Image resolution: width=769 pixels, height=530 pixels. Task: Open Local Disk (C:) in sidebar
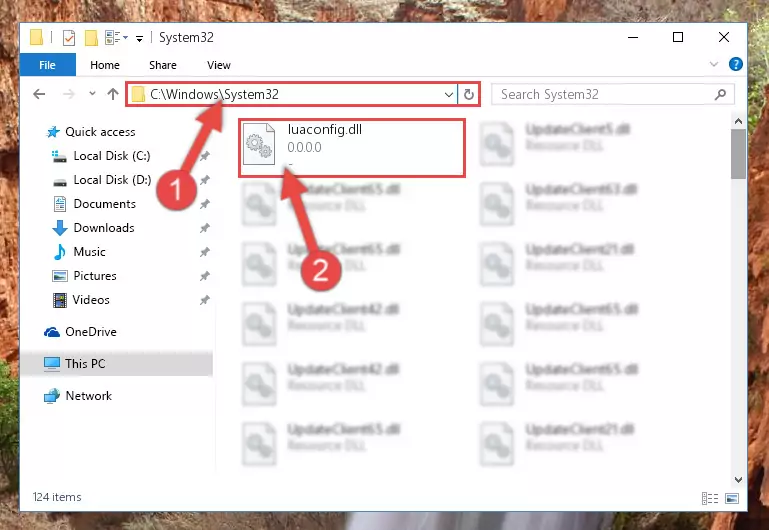pos(112,156)
